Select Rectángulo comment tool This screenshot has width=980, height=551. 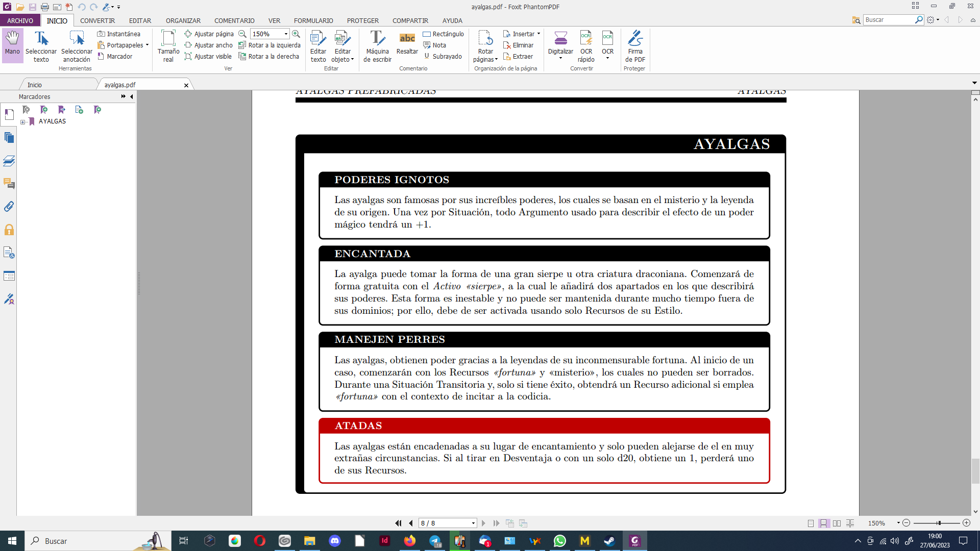point(444,34)
